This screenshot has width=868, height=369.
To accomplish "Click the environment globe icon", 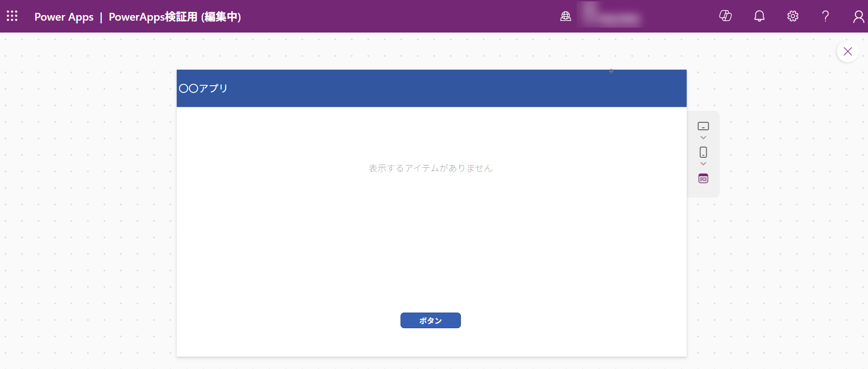I will (566, 17).
